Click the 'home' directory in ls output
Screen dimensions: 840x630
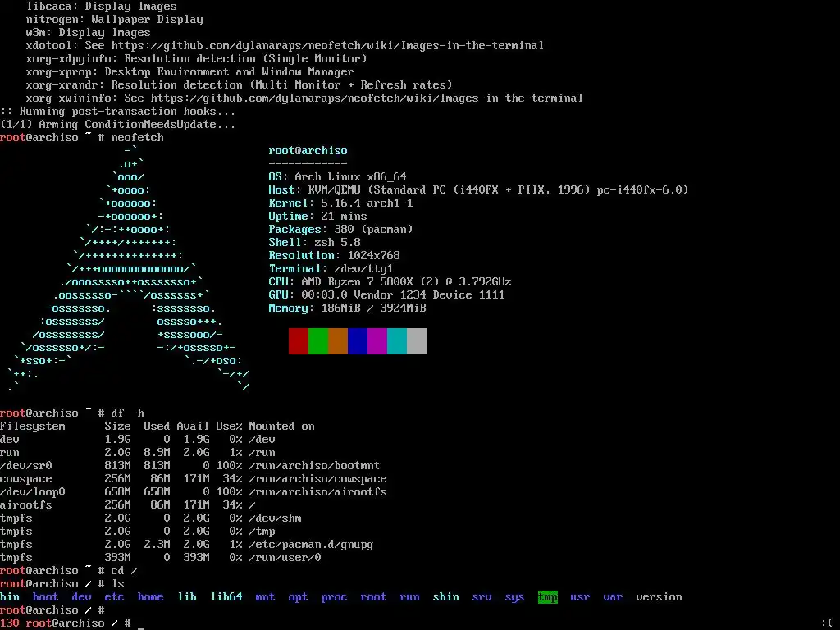point(151,597)
